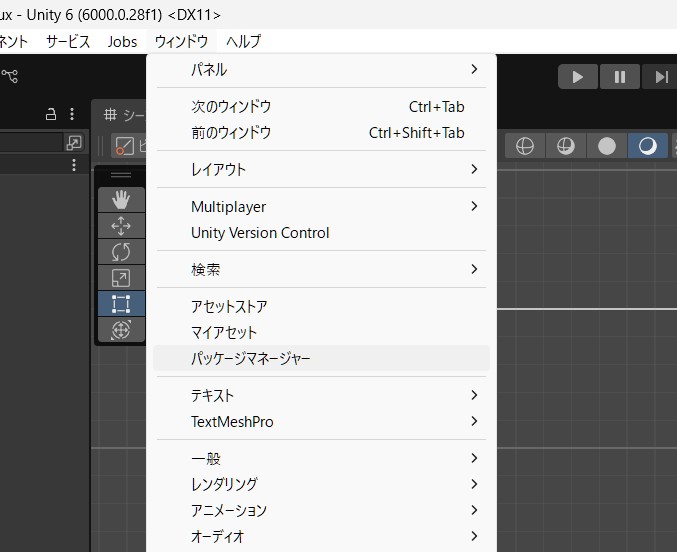677x552 pixels.
Task: Open アセットストア from menu
Action: click(x=321, y=307)
